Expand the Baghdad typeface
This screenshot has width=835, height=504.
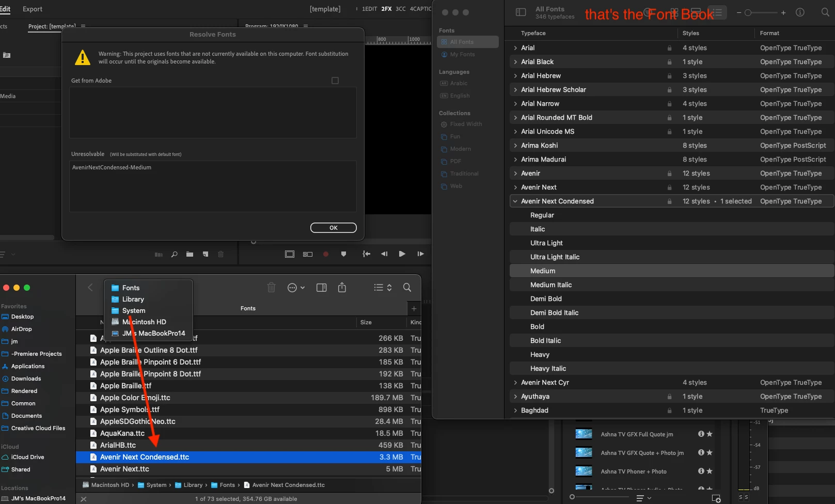pos(515,411)
